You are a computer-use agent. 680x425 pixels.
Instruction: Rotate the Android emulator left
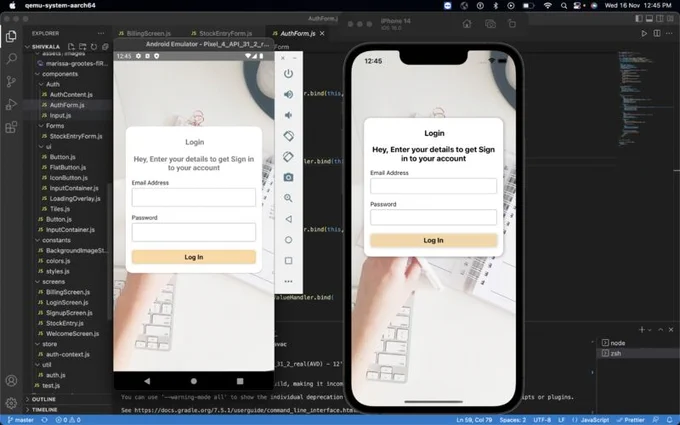(x=288, y=136)
